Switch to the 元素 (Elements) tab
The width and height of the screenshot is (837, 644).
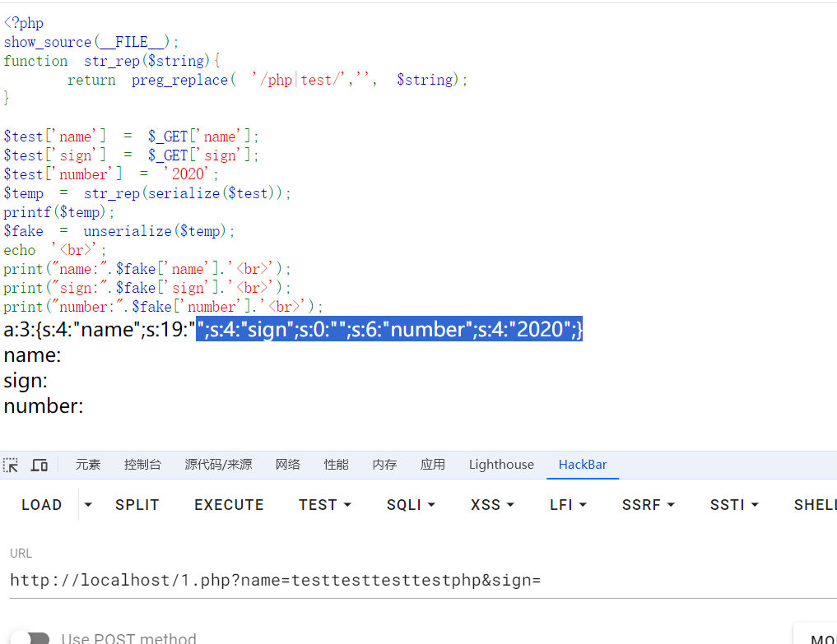(x=88, y=465)
